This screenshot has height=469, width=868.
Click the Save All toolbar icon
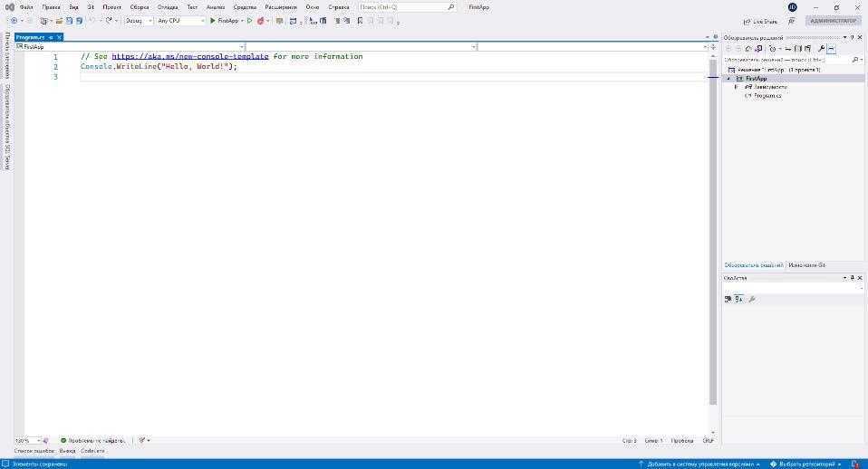point(79,21)
